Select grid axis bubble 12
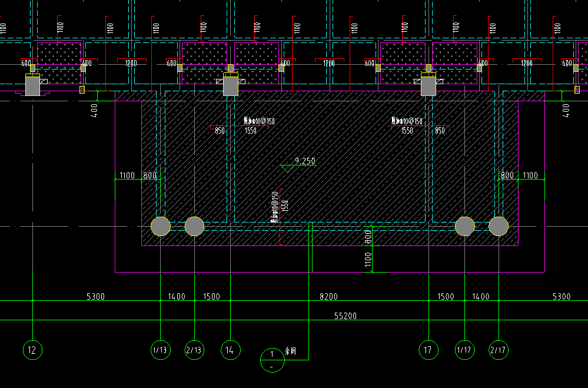This screenshot has width=588, height=388. 32,350
